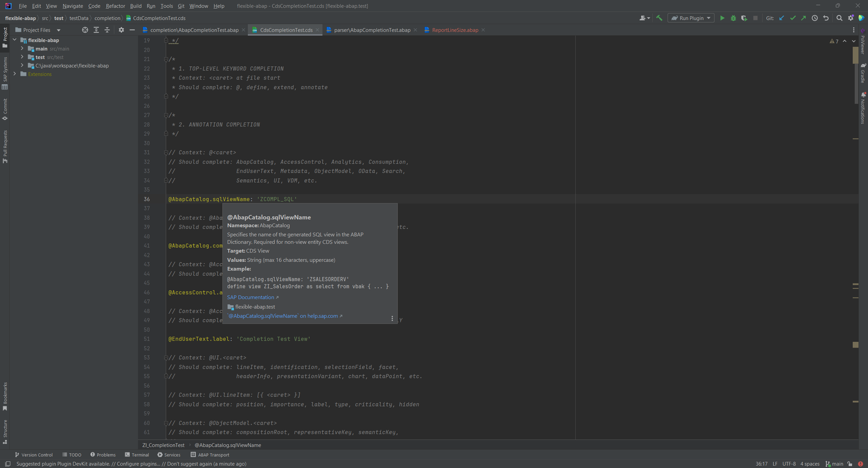Expand the test src/test tree node
This screenshot has width=868, height=468.
tap(22, 57)
